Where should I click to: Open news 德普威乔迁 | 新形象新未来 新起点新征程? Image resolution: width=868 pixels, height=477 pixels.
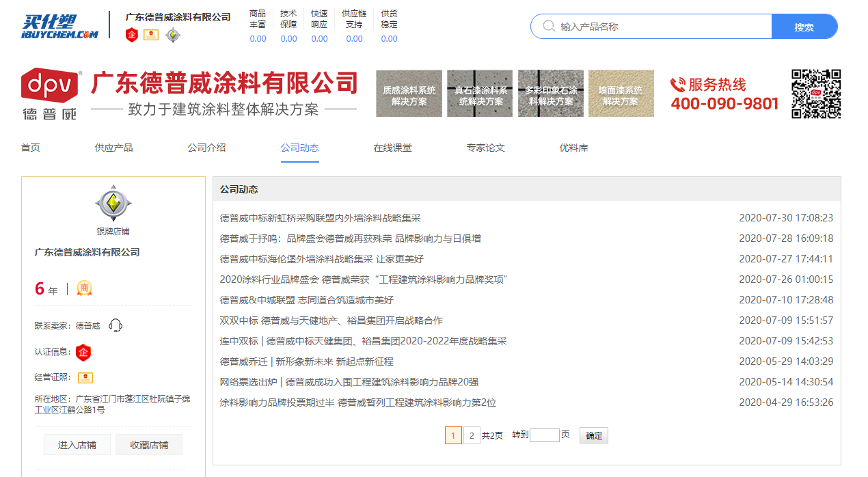(x=307, y=362)
